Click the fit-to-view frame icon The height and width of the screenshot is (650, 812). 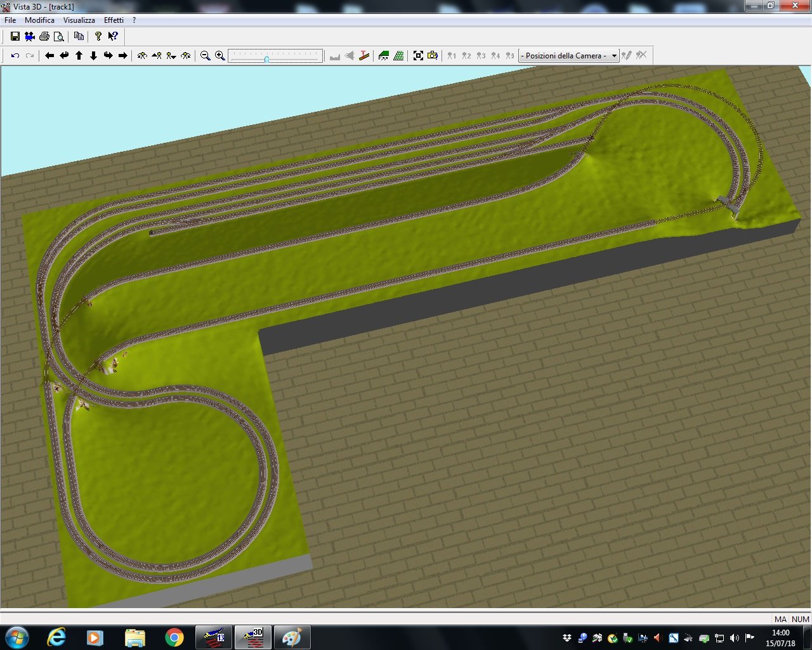(418, 56)
